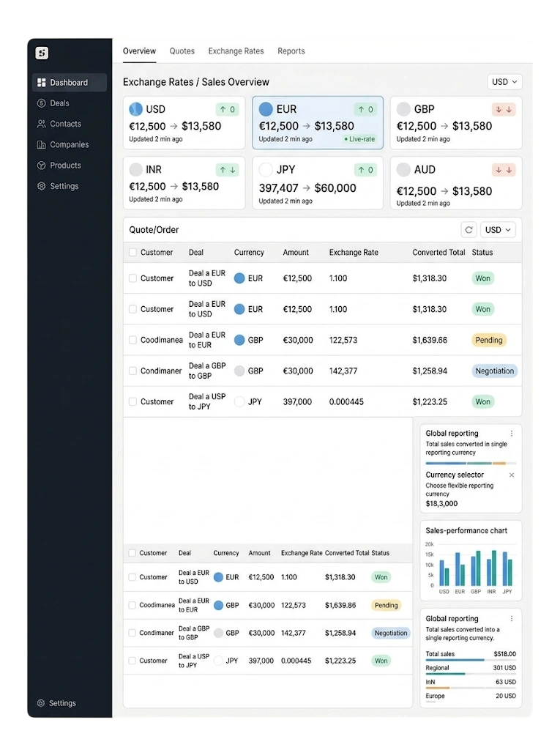Click GBP card grey flag icon

pos(403,109)
